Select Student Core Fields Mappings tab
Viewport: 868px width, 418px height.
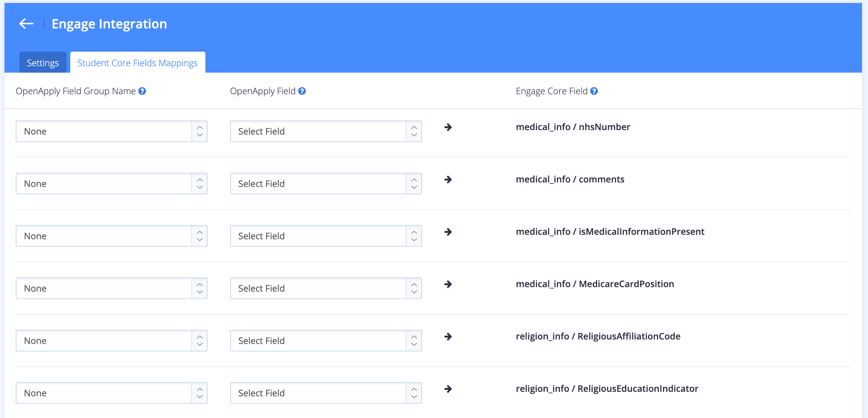[x=137, y=63]
